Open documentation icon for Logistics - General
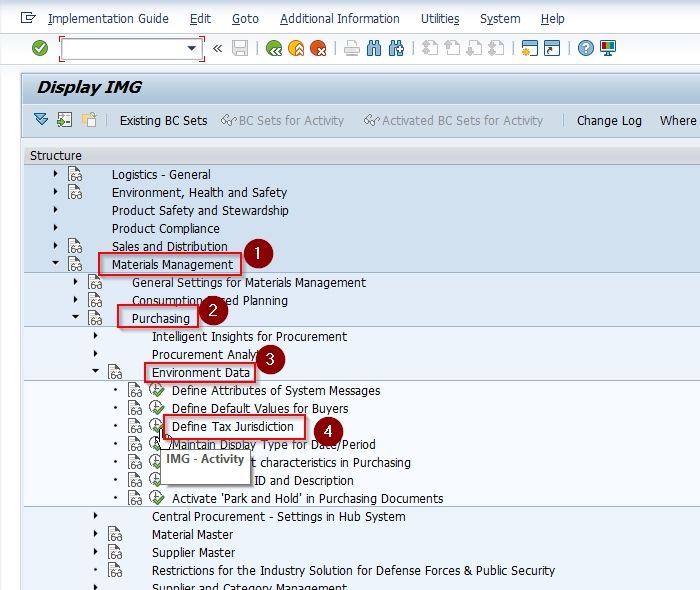 pos(75,174)
